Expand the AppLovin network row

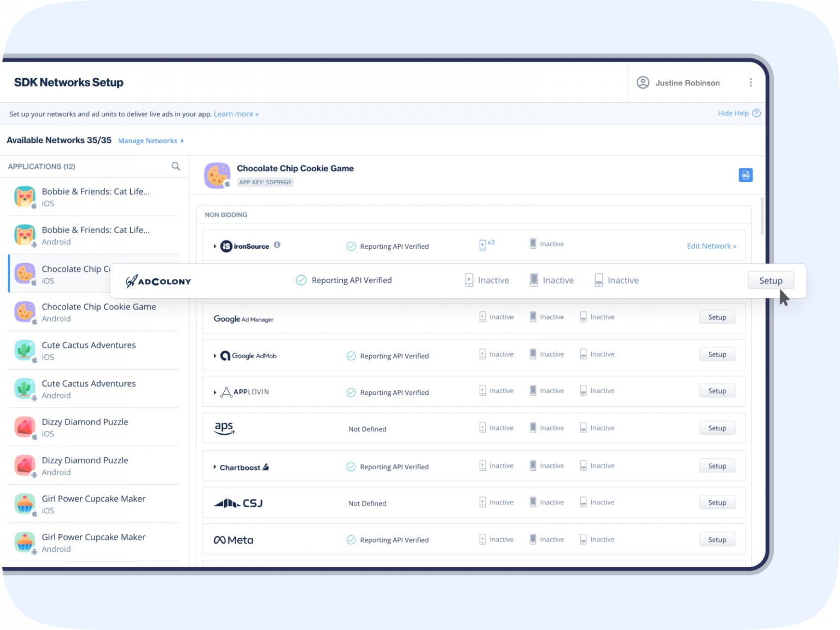215,393
